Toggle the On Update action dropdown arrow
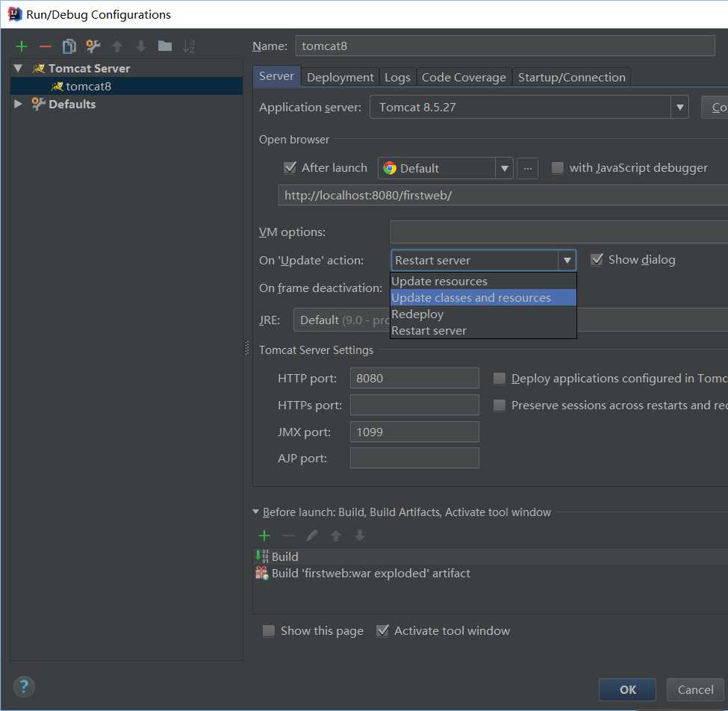 click(567, 260)
